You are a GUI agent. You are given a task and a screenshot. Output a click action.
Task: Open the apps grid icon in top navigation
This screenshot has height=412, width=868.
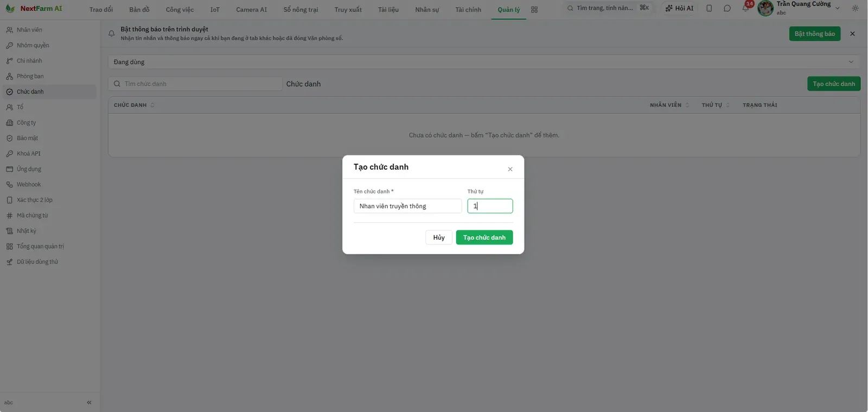tap(534, 10)
